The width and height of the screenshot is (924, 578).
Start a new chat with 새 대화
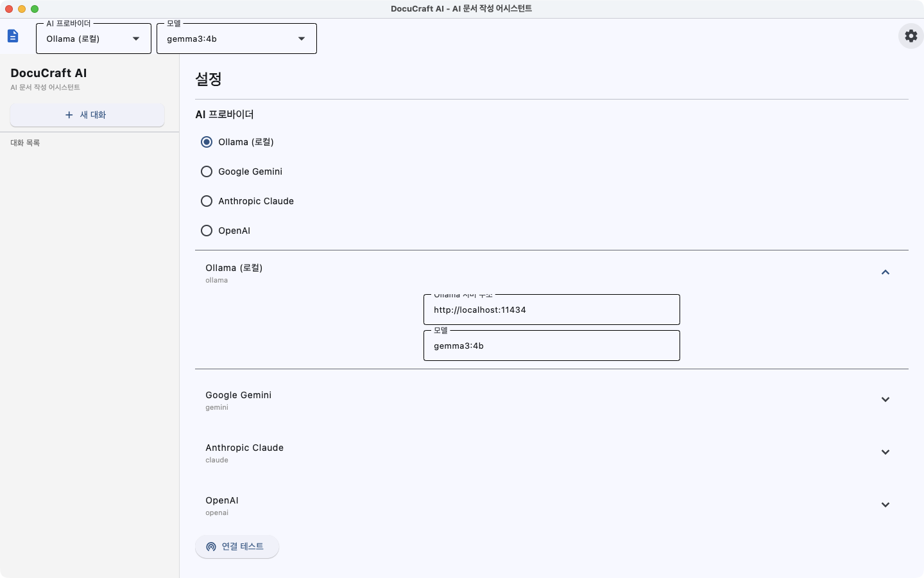87,115
